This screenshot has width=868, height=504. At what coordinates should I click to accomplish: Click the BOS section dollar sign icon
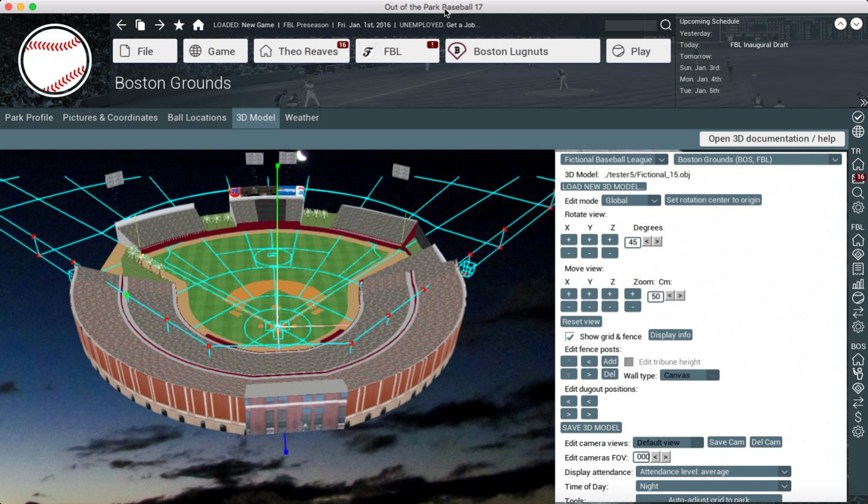(x=858, y=417)
